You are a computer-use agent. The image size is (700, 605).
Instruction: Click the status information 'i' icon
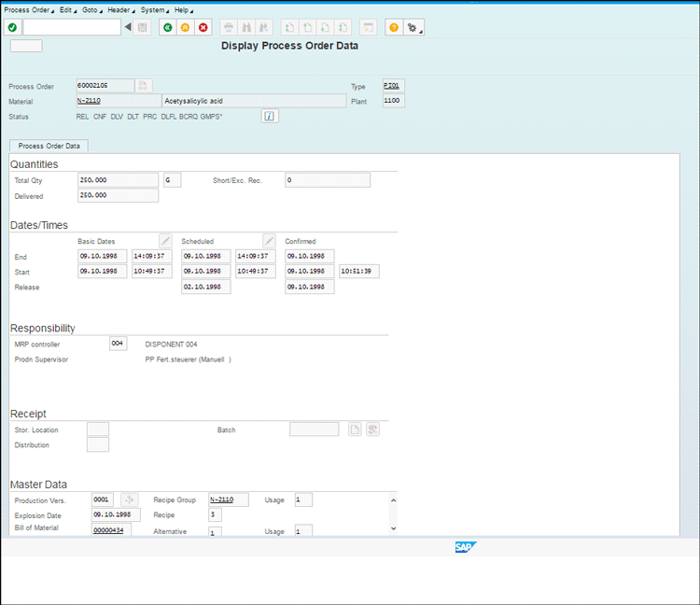point(270,117)
